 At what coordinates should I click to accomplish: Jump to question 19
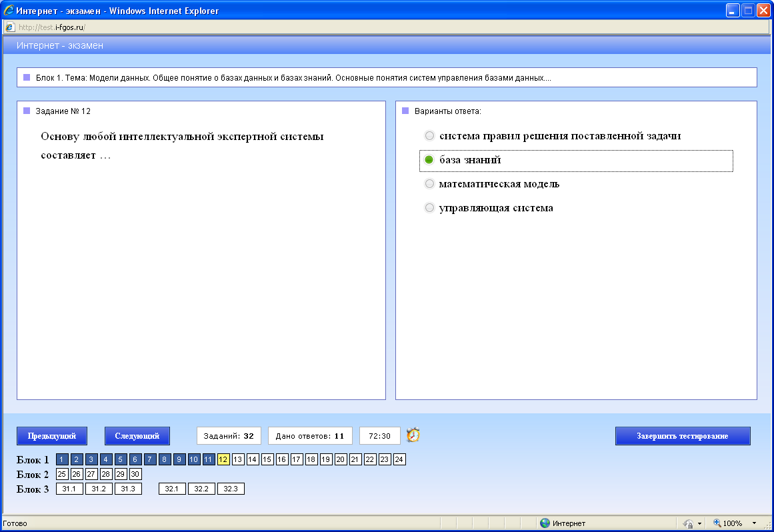tap(326, 459)
